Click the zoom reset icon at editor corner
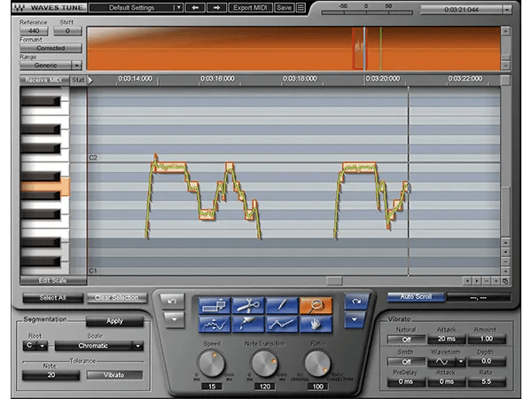This screenshot has width=532, height=399. (505, 281)
